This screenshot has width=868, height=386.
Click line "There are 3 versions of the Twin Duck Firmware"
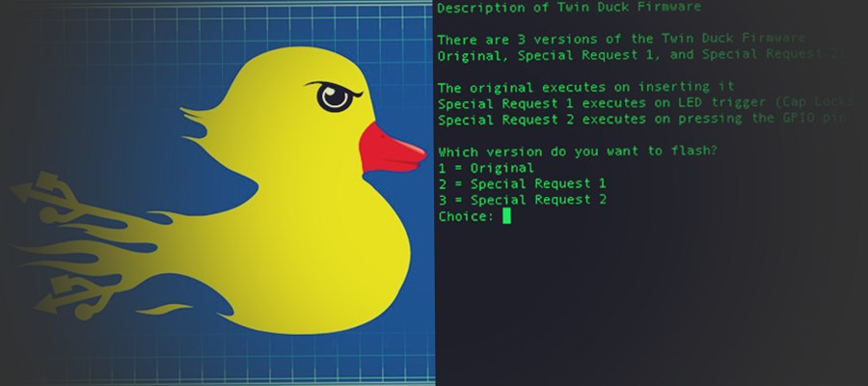(x=621, y=39)
